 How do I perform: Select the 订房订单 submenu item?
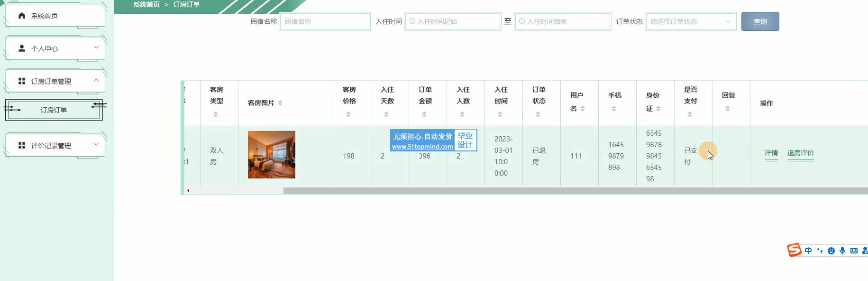coord(54,110)
